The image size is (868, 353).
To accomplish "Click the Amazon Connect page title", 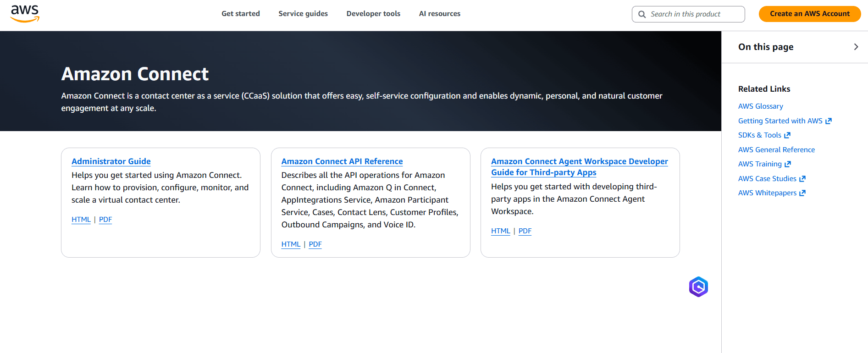I will tap(135, 74).
